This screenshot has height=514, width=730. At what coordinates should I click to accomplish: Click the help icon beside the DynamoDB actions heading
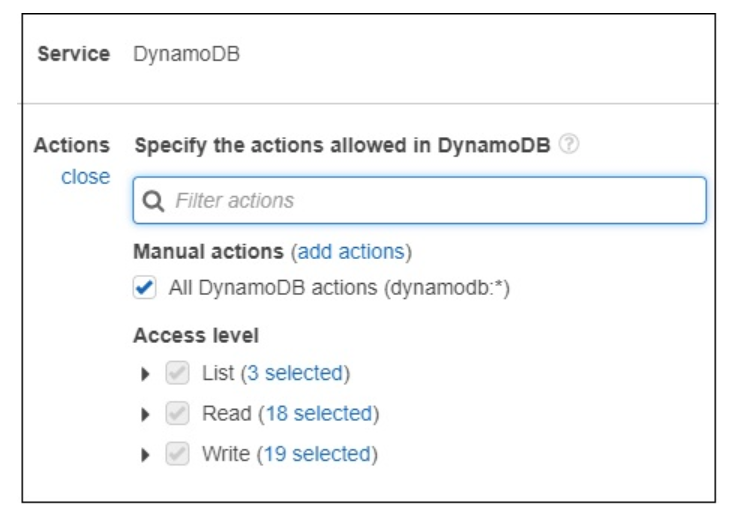[x=569, y=145]
